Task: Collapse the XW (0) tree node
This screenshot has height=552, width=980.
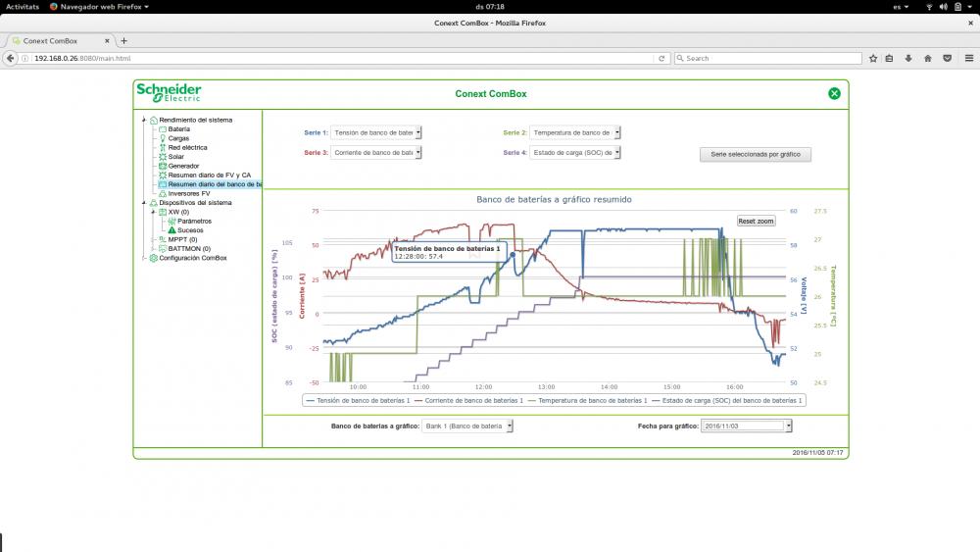Action: 153,212
